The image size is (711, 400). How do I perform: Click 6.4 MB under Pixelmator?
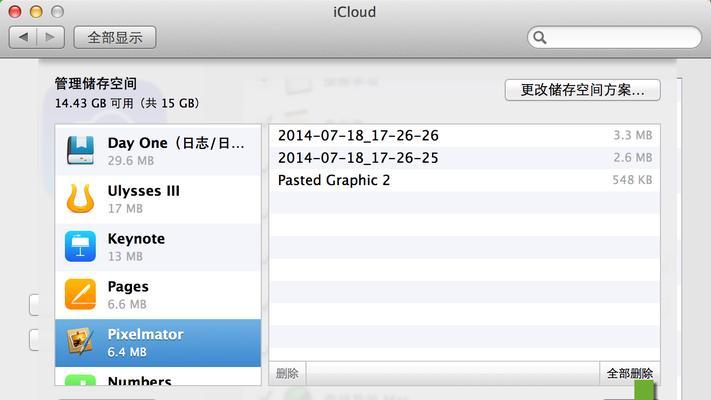pos(127,352)
